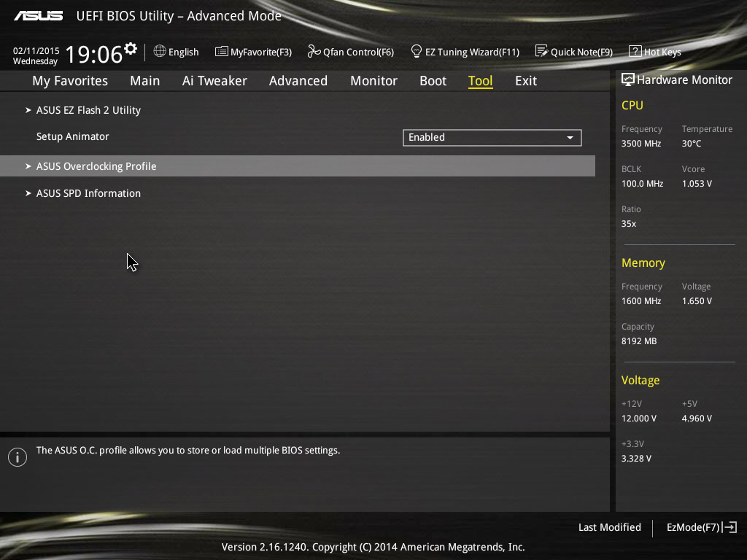This screenshot has width=747, height=560.
Task: Click the +5V value 4.960 V
Action: 697,419
